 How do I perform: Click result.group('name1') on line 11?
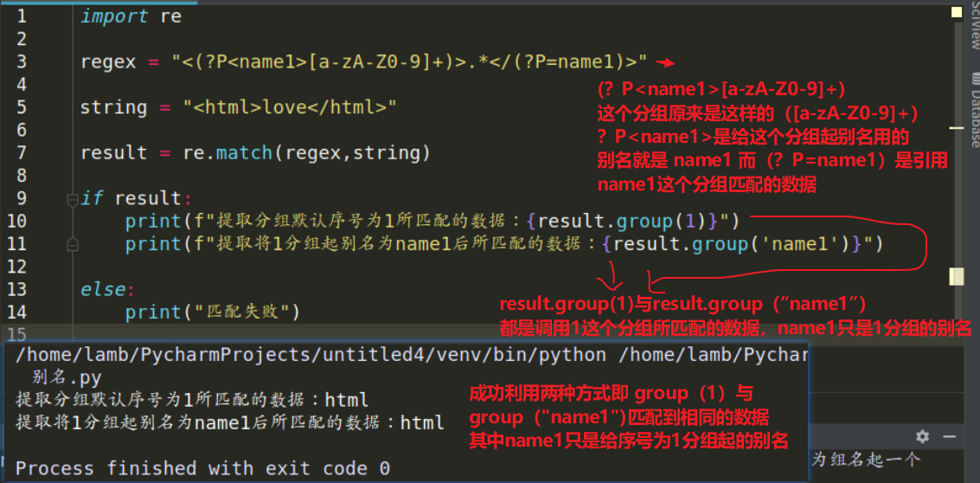(x=732, y=244)
